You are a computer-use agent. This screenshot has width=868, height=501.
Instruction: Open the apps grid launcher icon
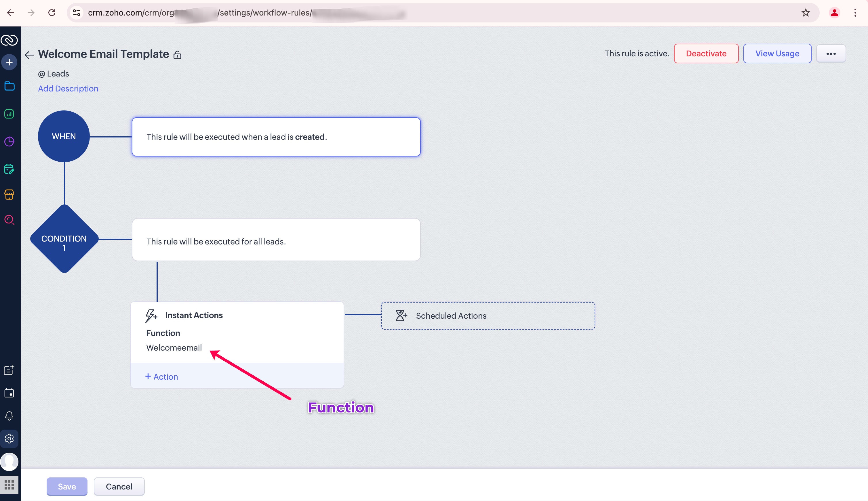point(9,485)
